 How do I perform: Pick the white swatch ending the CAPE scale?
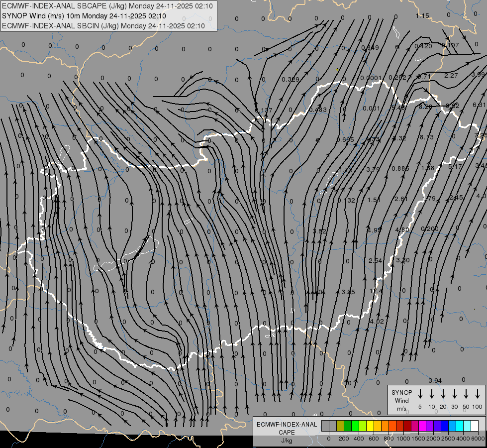(475, 426)
